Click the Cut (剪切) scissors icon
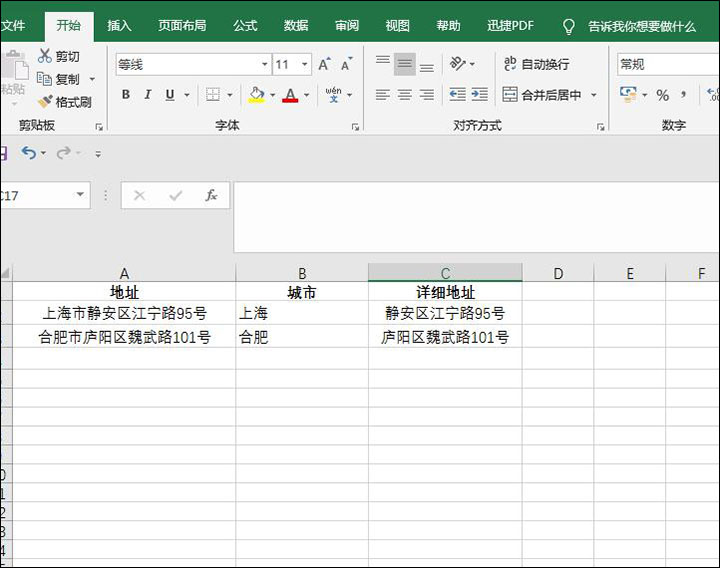Viewport: 720px width, 568px height. point(45,56)
